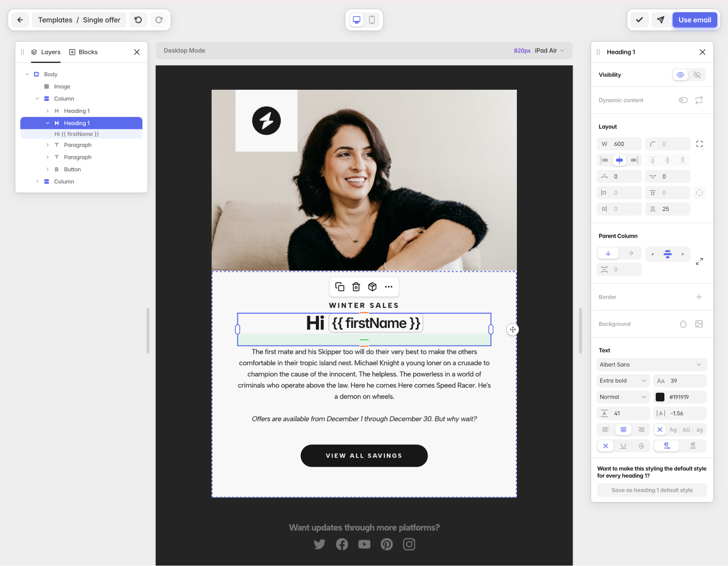Switch to the Blocks tab
The height and width of the screenshot is (566, 728).
[x=83, y=52]
